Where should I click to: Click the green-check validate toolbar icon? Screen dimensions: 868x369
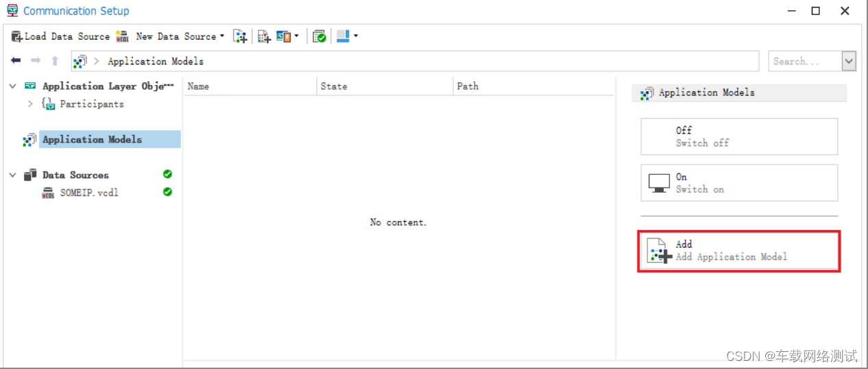point(319,36)
